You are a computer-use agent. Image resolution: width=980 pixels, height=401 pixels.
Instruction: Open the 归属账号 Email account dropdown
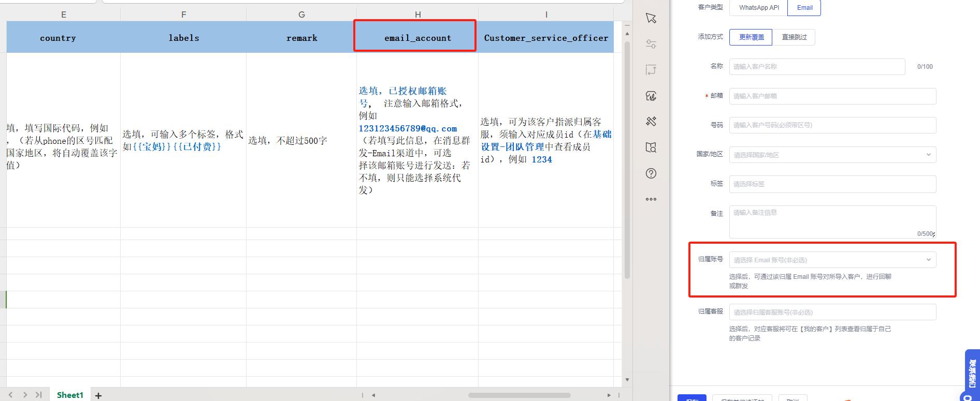(x=832, y=260)
